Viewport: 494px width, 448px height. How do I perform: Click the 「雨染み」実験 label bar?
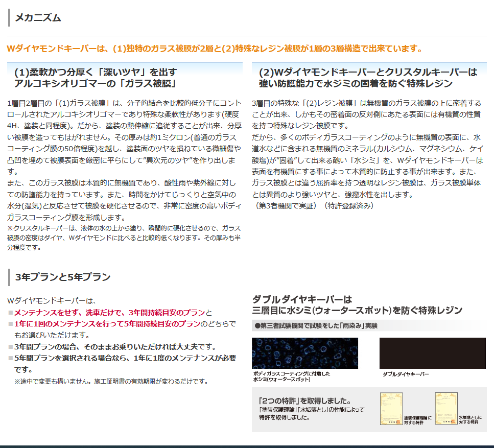click(x=316, y=325)
